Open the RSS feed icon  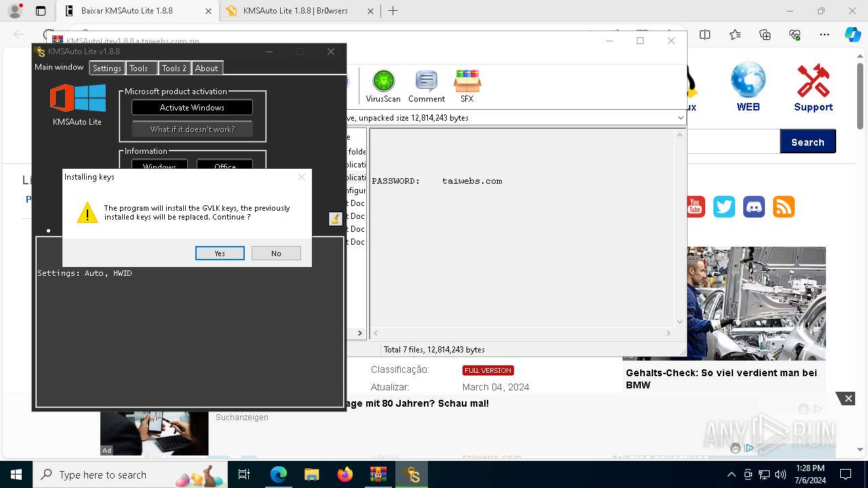tap(784, 207)
